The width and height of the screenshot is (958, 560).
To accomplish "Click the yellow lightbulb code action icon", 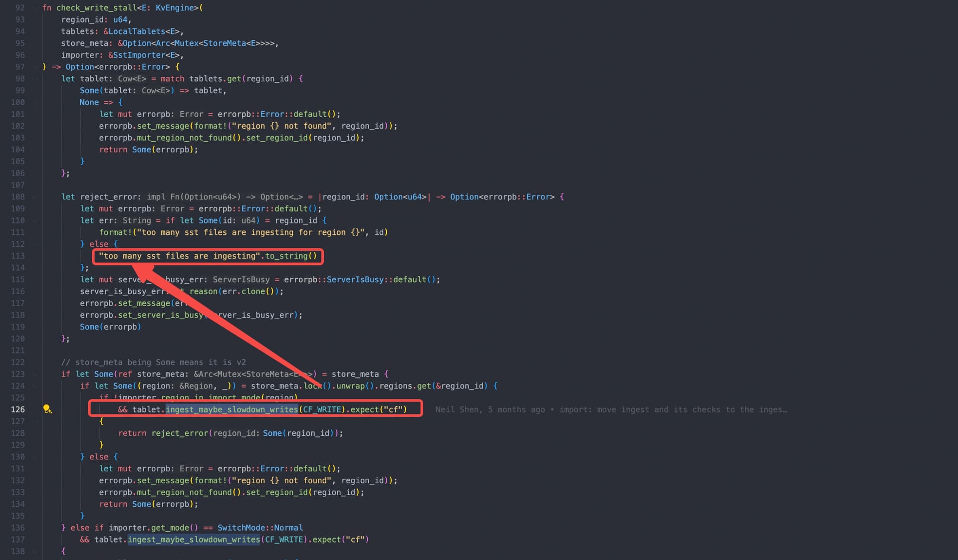I will 47,409.
